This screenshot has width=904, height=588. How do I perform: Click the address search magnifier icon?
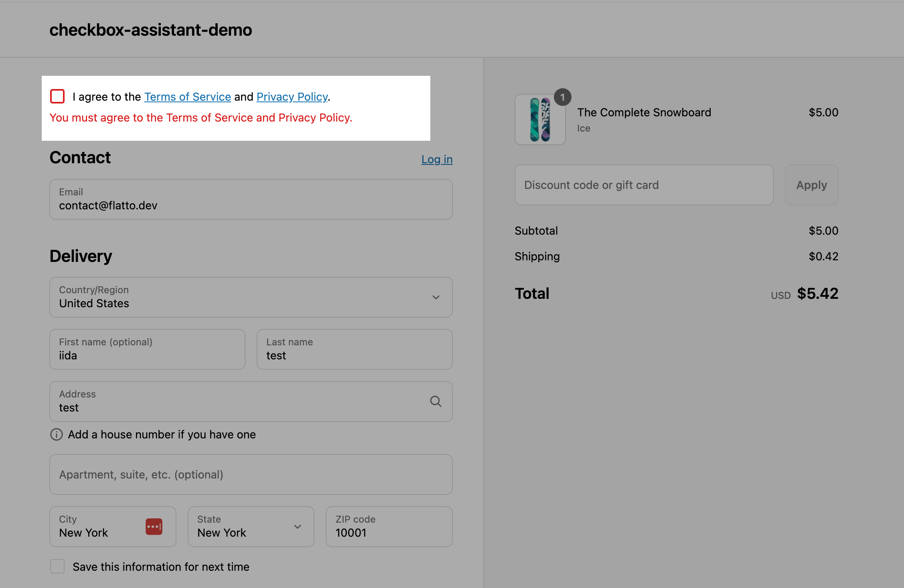click(436, 401)
